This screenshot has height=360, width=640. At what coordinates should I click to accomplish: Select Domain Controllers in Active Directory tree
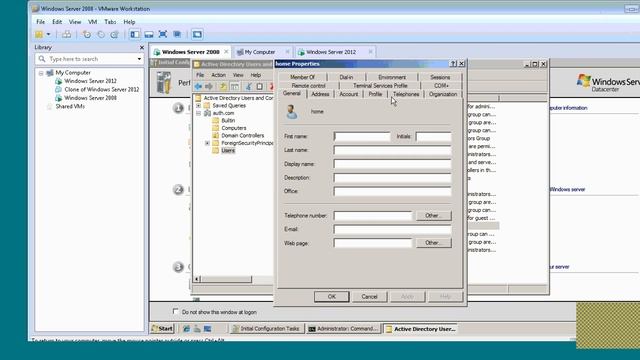click(x=242, y=136)
